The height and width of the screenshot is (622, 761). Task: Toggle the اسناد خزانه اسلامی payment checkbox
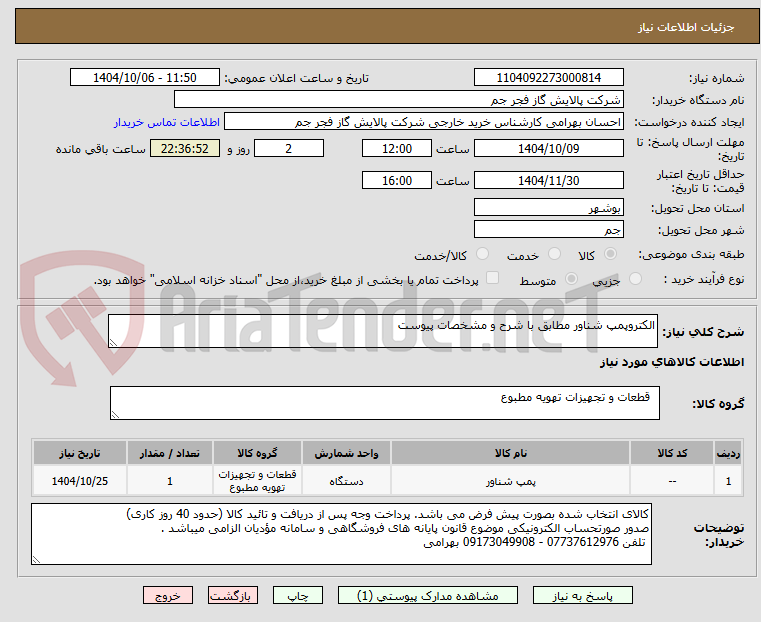[x=493, y=278]
